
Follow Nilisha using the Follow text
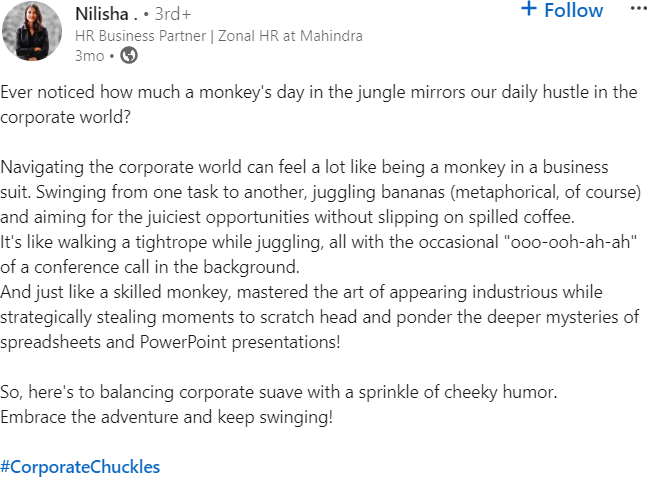click(x=574, y=11)
